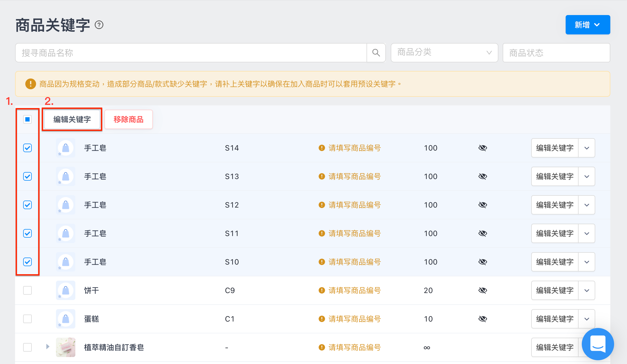Open the S12 row action dropdown arrow
Screen dimensions: 627x364
587,205
